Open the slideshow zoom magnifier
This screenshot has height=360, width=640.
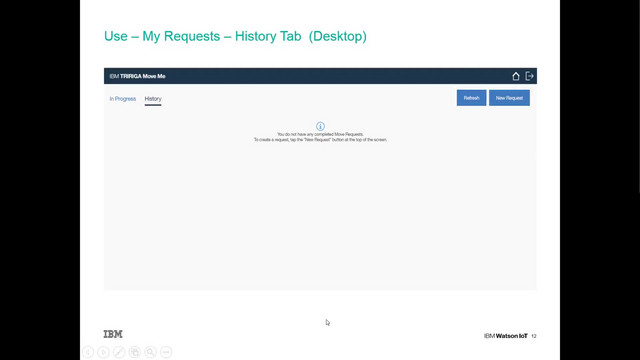[x=150, y=352]
